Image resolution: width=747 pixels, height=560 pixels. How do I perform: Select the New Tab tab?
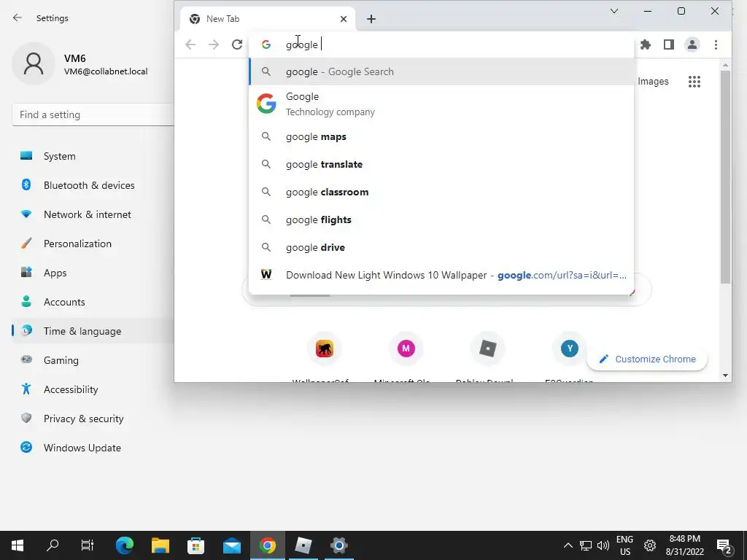[268, 19]
